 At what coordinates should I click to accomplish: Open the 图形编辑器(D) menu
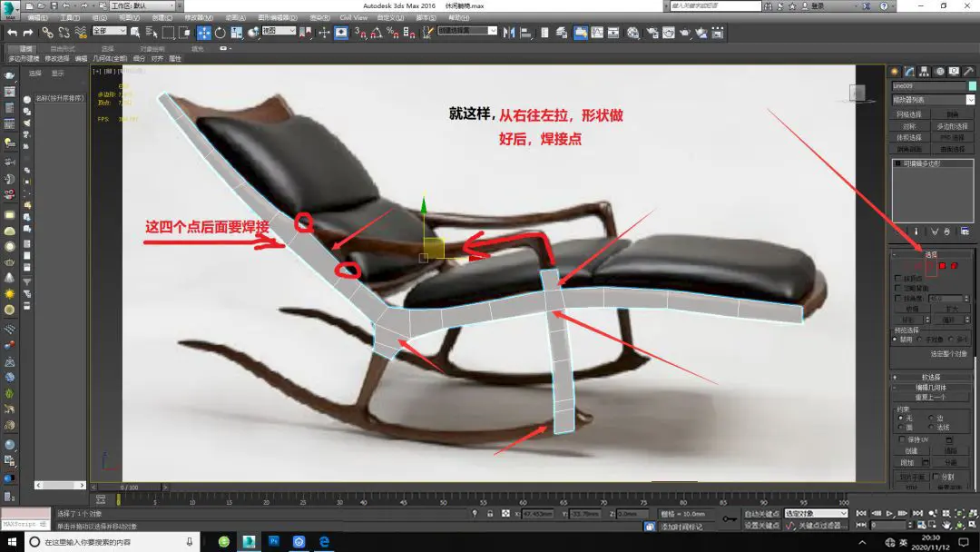(278, 17)
